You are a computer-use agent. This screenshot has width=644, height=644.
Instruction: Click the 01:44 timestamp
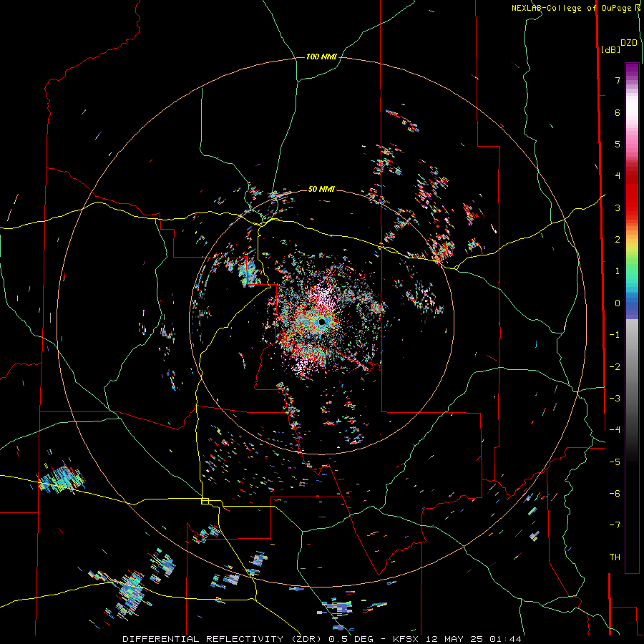[x=506, y=639]
